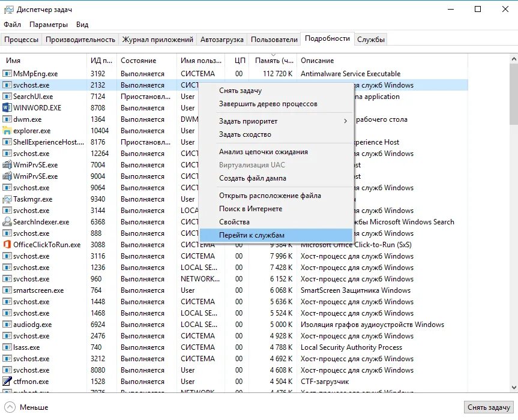Image resolution: width=518 pixels, height=420 pixels.
Task: Switch to the Службы tab
Action: coord(371,40)
